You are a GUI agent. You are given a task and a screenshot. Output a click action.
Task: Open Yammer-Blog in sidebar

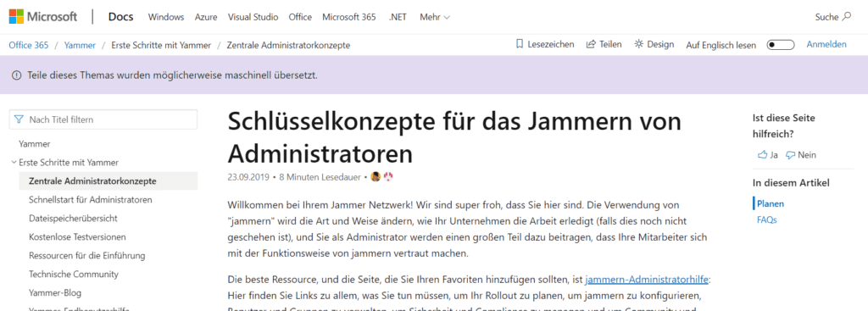(55, 292)
